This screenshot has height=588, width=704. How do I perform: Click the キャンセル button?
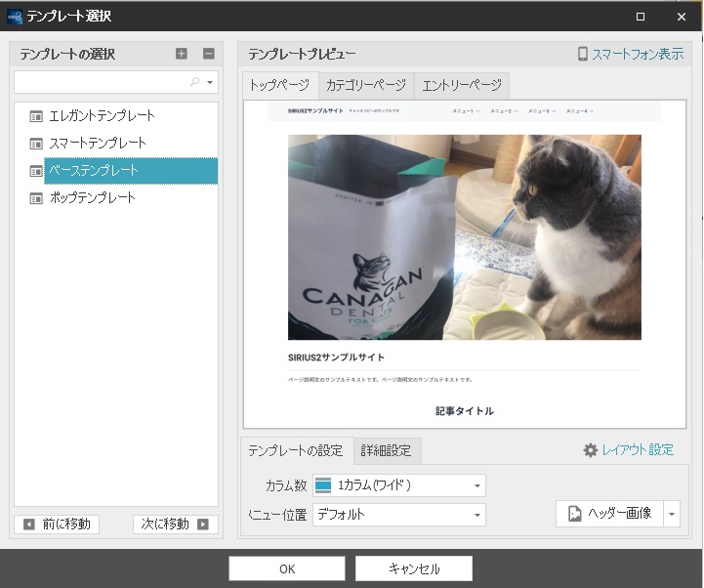414,568
